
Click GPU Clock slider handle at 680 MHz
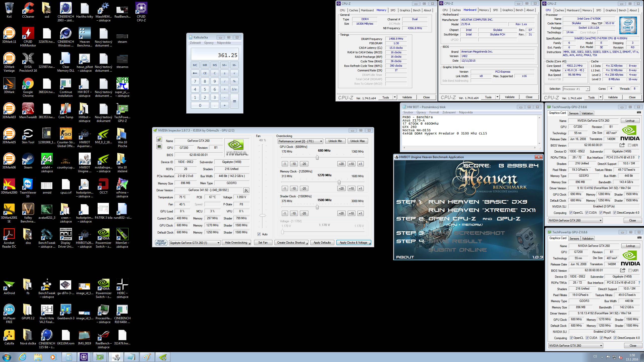coord(317,157)
